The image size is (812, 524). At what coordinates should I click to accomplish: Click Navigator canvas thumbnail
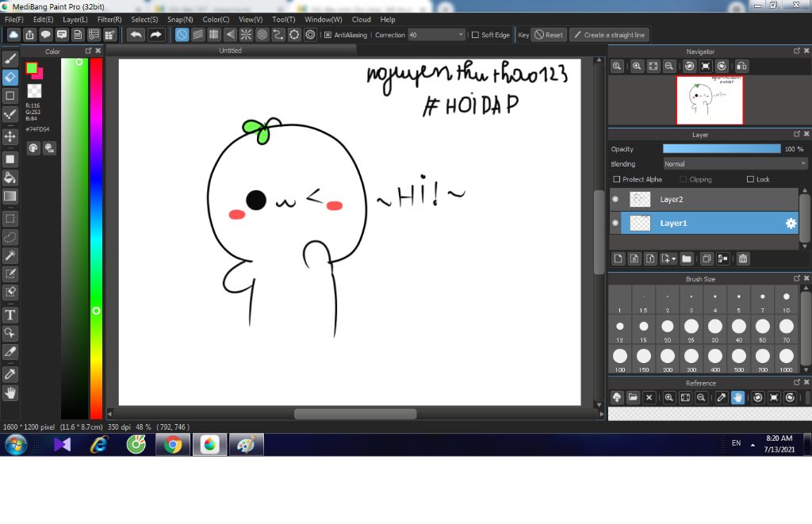710,101
